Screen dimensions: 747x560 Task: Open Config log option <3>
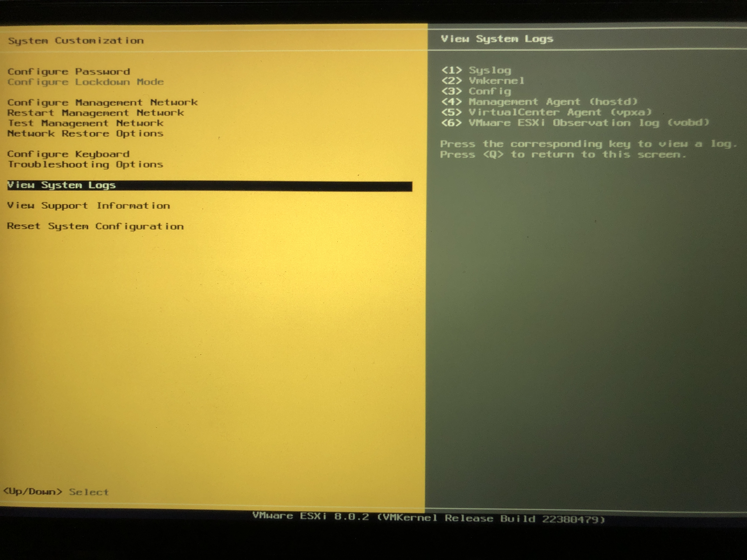476,91
